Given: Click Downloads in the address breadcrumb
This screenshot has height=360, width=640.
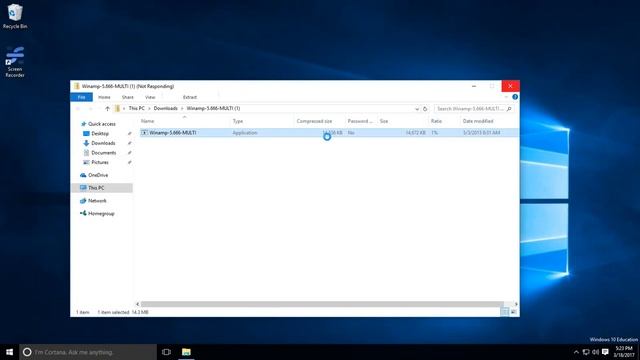Looking at the screenshot, I should (165, 109).
